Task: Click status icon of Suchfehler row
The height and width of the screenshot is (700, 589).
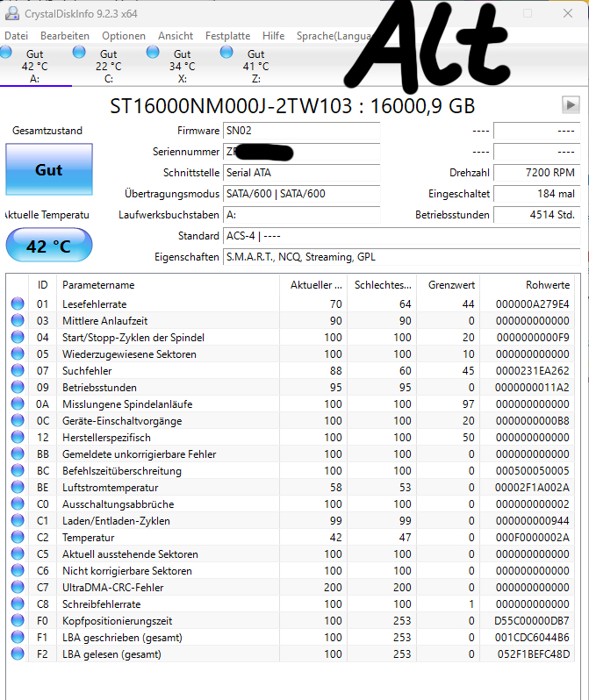Action: coord(18,370)
